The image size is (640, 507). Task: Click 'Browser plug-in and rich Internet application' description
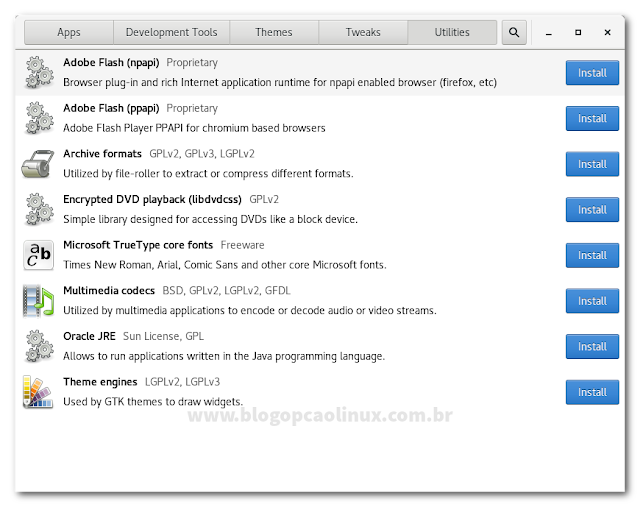click(x=280, y=82)
